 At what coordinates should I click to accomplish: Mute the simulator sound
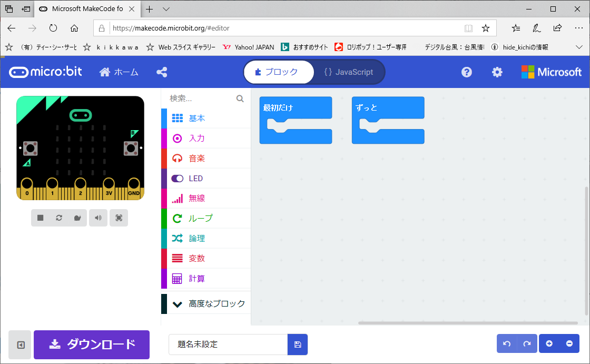[98, 218]
